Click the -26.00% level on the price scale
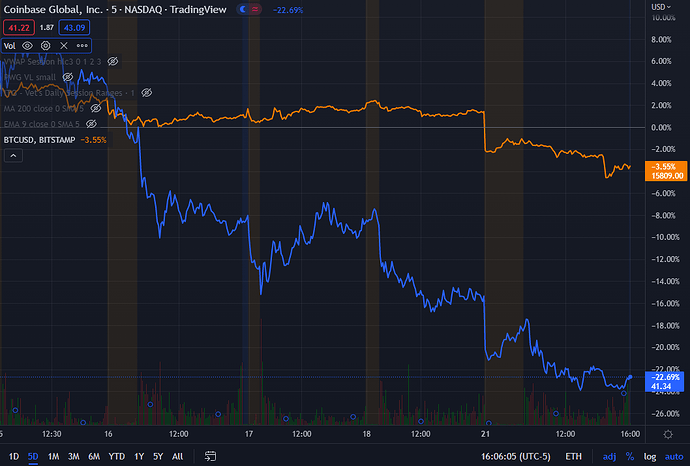Image resolution: width=690 pixels, height=466 pixels. click(x=665, y=414)
